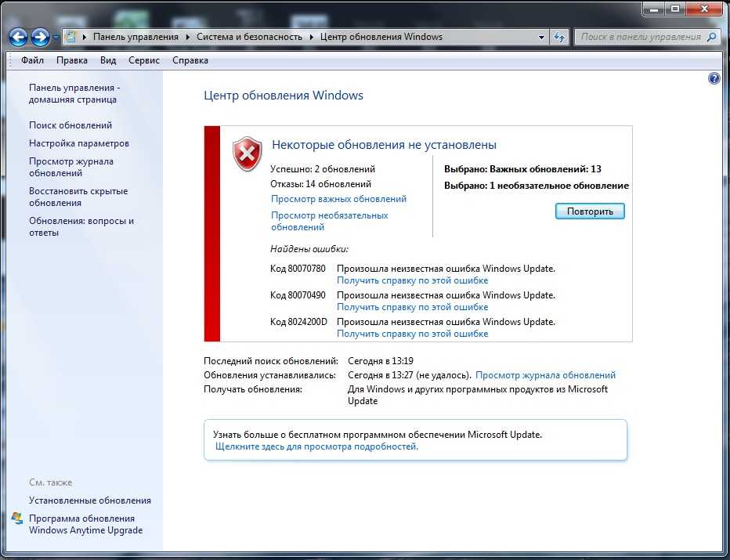This screenshot has width=730, height=560.
Task: Click the search magnifier icon
Action: [x=711, y=37]
